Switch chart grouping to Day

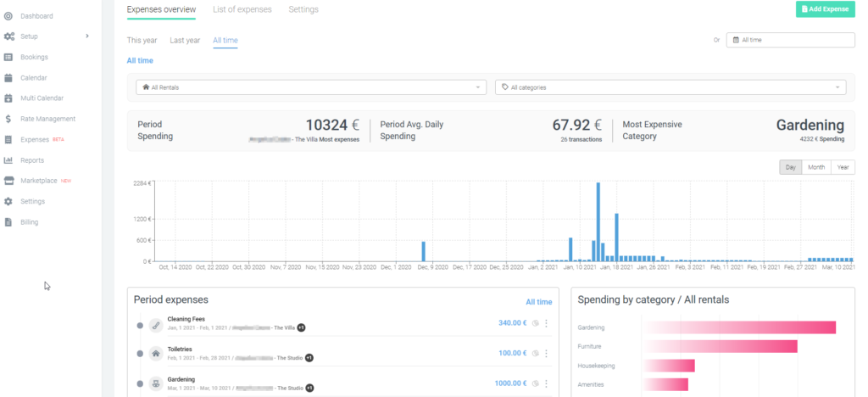tap(791, 167)
